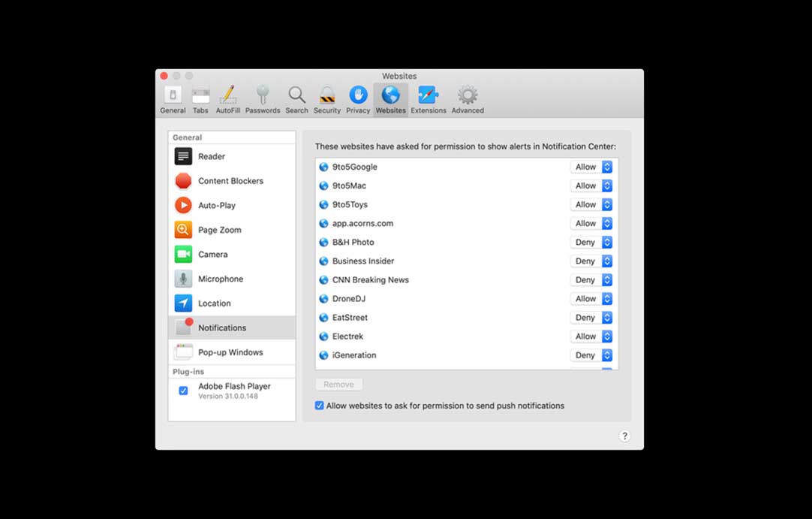This screenshot has width=812, height=519.
Task: Select Page Zoom in the sidebar
Action: pyautogui.click(x=232, y=230)
